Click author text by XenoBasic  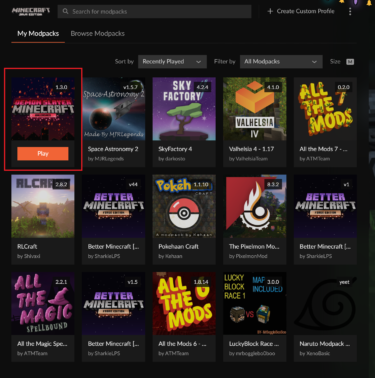(314, 353)
